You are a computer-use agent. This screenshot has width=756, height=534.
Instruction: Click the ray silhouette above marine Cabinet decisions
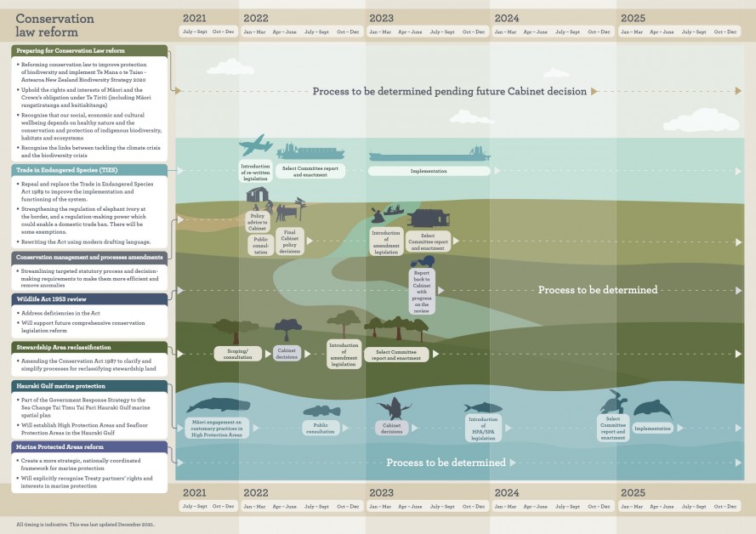pyautogui.click(x=394, y=409)
